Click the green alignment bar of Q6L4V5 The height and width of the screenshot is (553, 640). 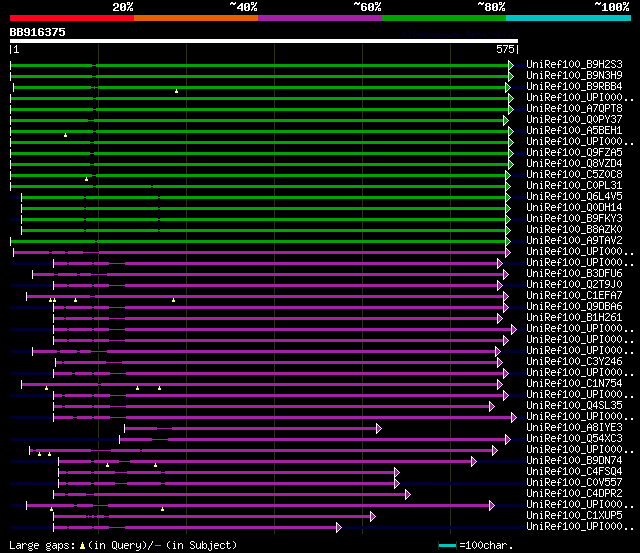click(x=264, y=198)
